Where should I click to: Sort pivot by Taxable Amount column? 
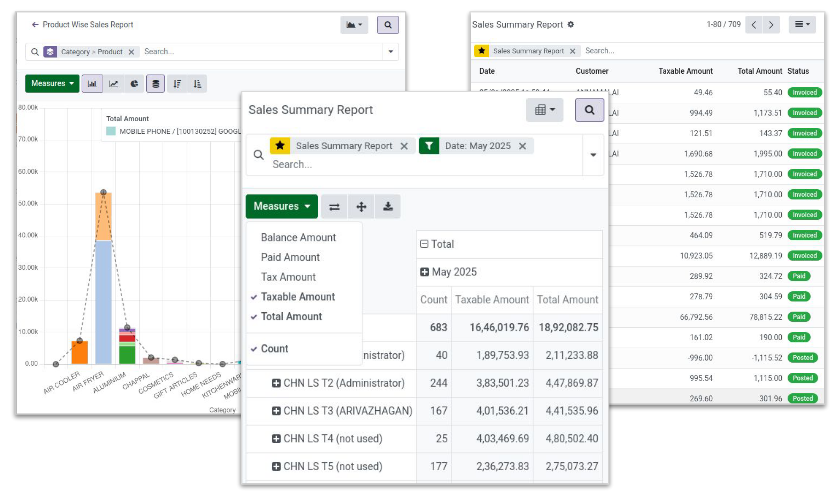pyautogui.click(x=492, y=299)
